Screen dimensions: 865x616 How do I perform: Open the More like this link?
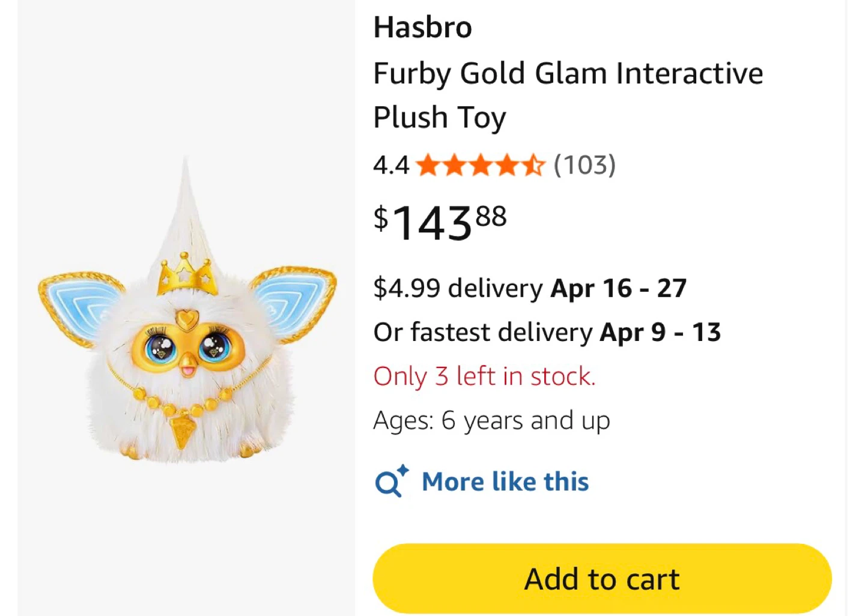(x=505, y=482)
